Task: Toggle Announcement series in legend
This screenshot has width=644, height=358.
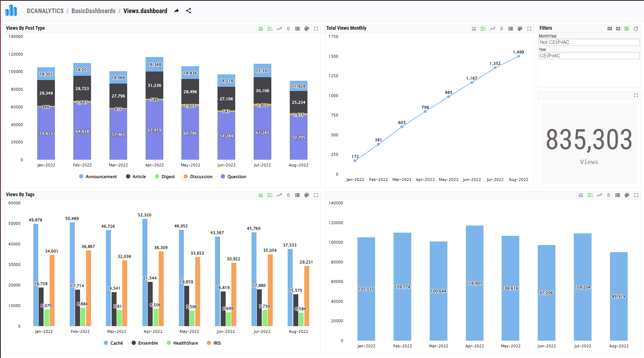Action: pos(98,177)
